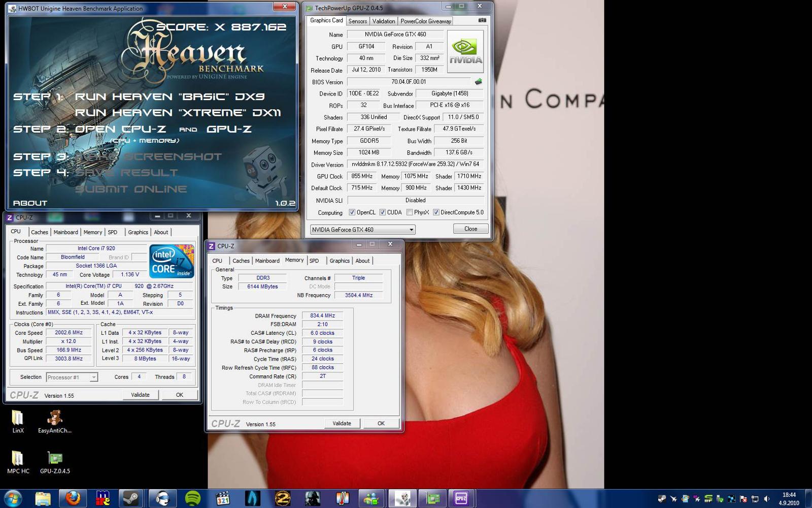Open the Graphics tab in the Memory CPU-Z window

pyautogui.click(x=340, y=261)
